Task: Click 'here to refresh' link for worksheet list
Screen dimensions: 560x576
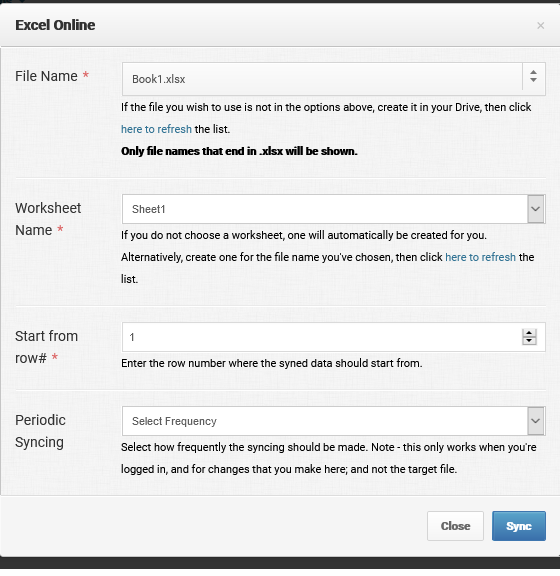Action: click(480, 257)
